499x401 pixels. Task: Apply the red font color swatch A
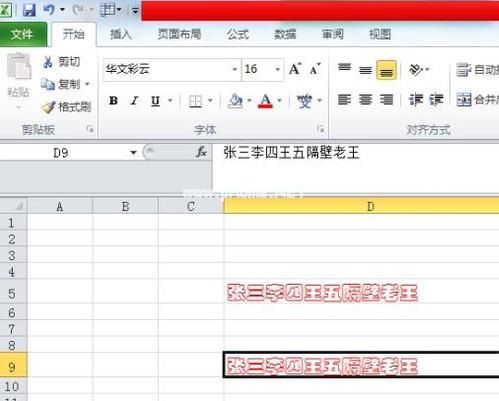265,101
